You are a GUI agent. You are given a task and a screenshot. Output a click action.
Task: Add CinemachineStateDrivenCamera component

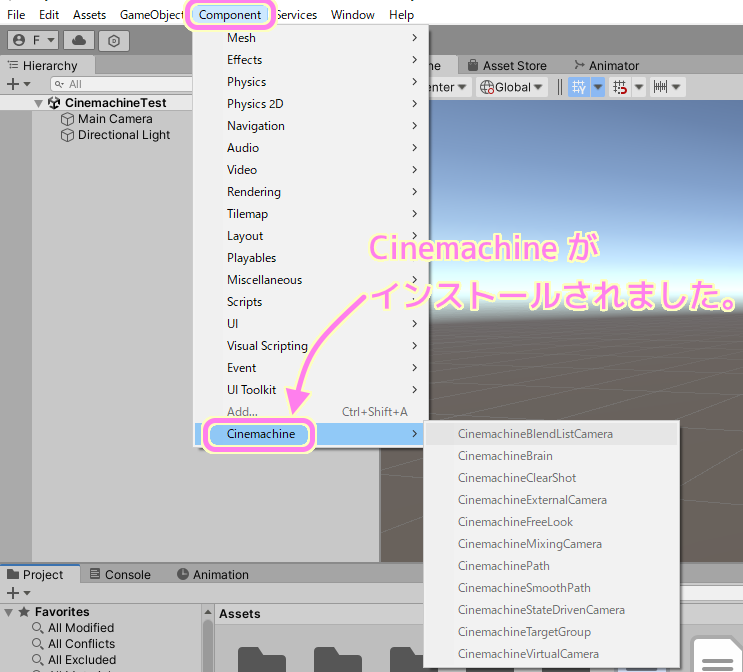pyautogui.click(x=552, y=610)
